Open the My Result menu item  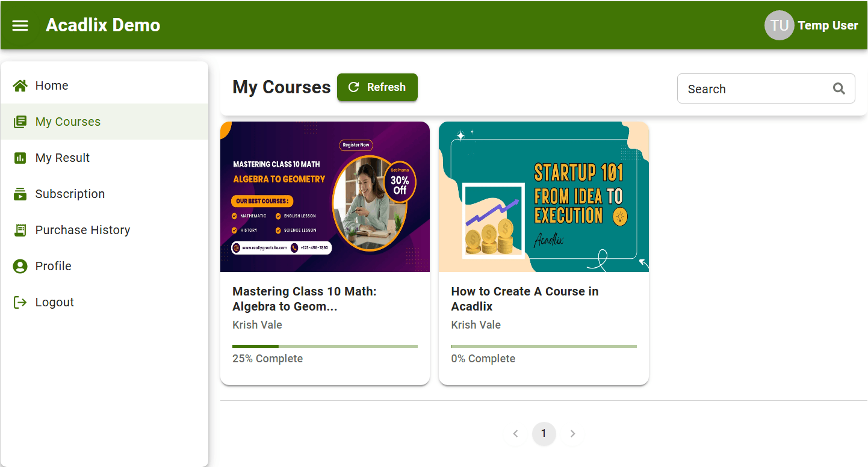click(63, 158)
